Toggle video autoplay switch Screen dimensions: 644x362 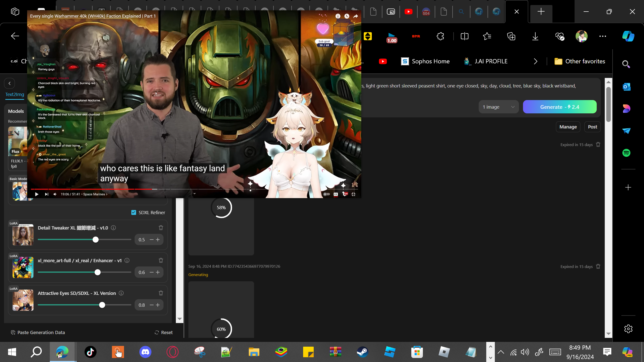pos(327,194)
